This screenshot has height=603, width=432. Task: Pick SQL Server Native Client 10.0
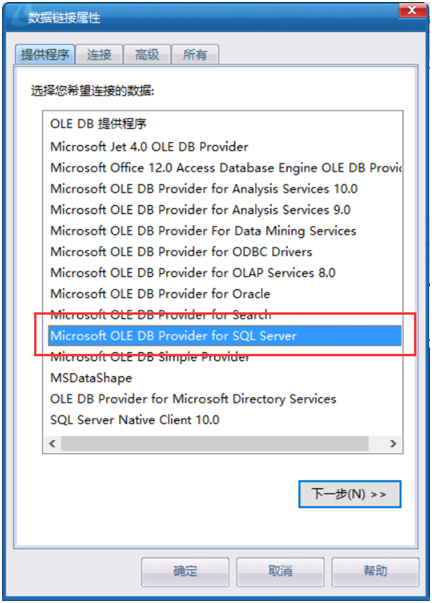[x=135, y=420]
